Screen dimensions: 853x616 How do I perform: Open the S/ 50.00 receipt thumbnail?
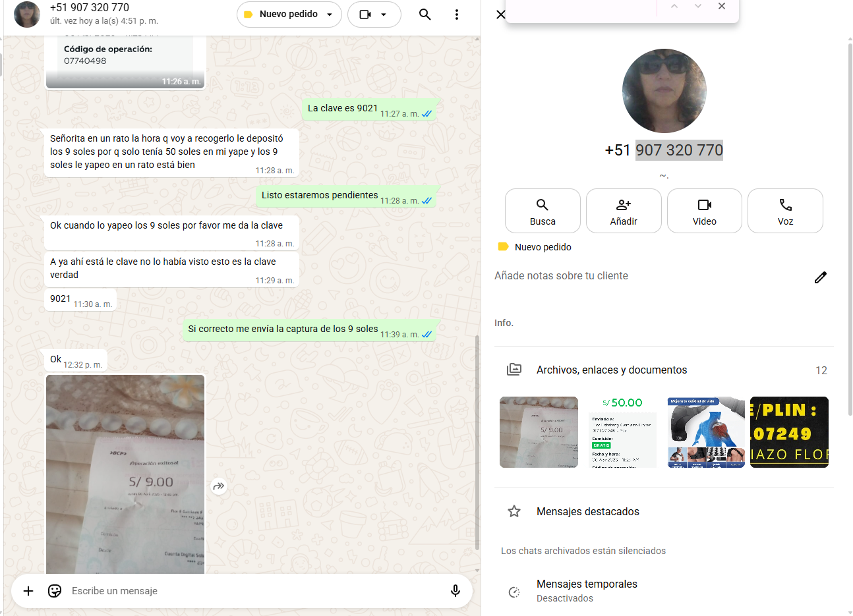point(622,432)
